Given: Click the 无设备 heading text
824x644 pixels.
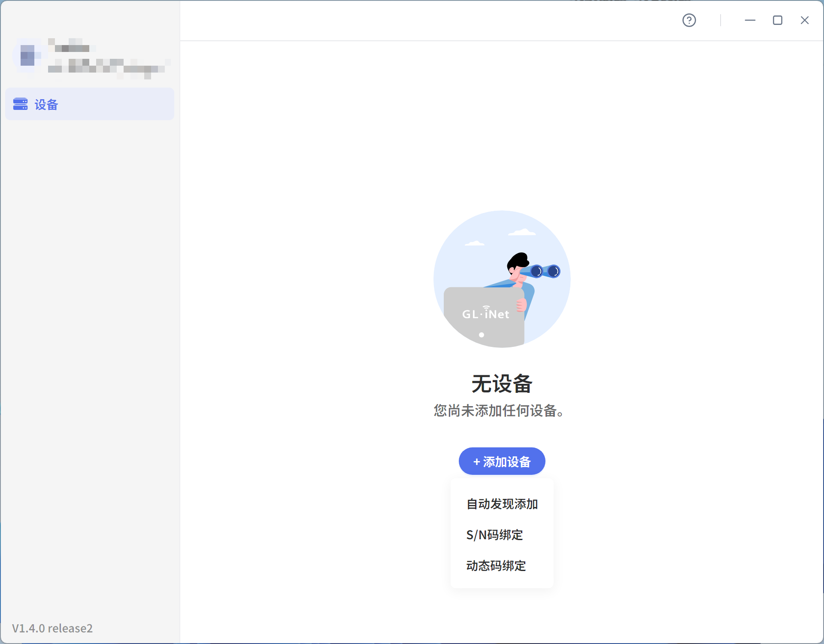Looking at the screenshot, I should (x=502, y=384).
